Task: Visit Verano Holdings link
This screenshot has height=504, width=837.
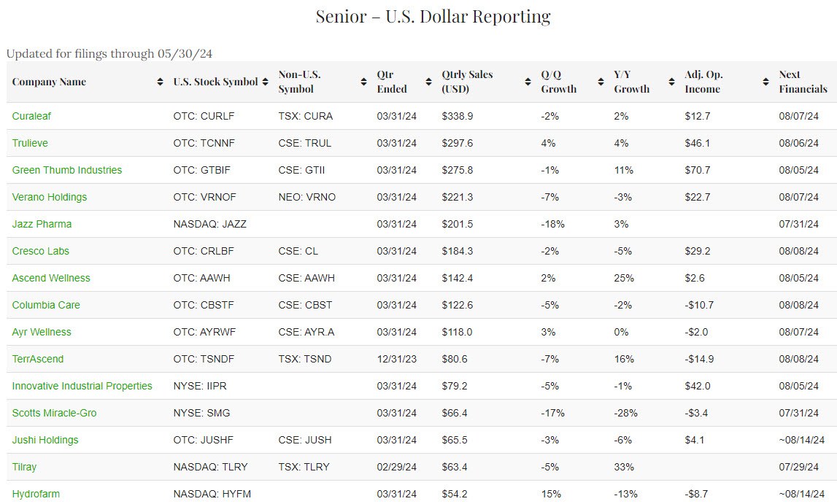Action: 50,197
